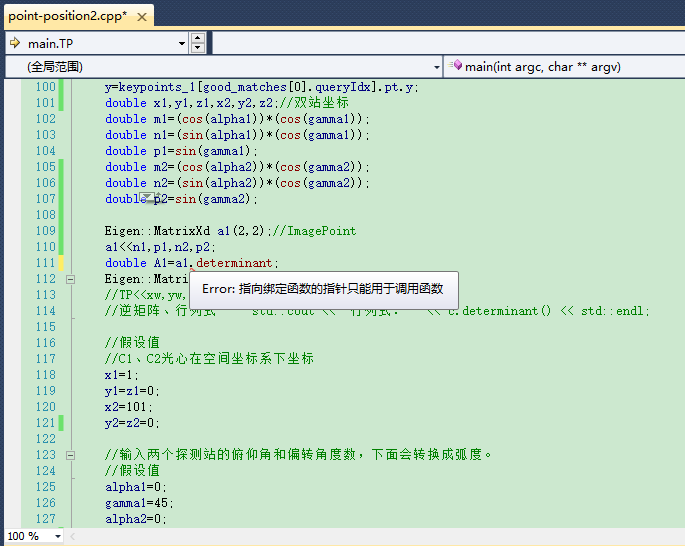The height and width of the screenshot is (546, 685).
Task: Click on line number 111 in the margin
Action: click(45, 263)
